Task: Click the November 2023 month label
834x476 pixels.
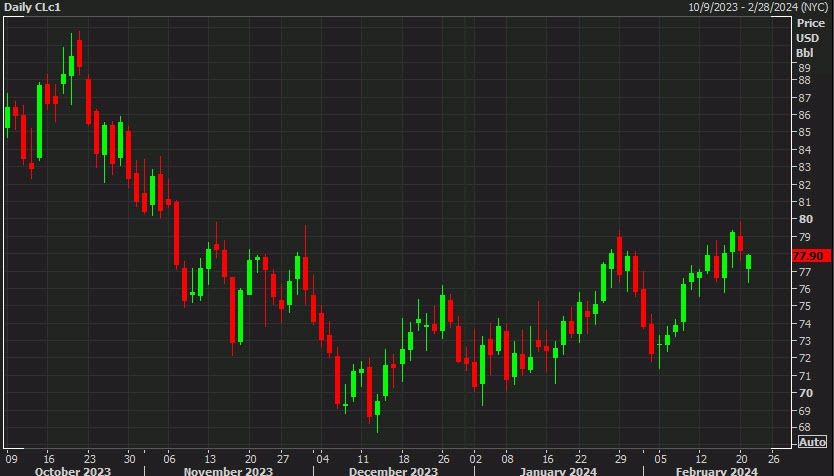Action: tap(228, 471)
